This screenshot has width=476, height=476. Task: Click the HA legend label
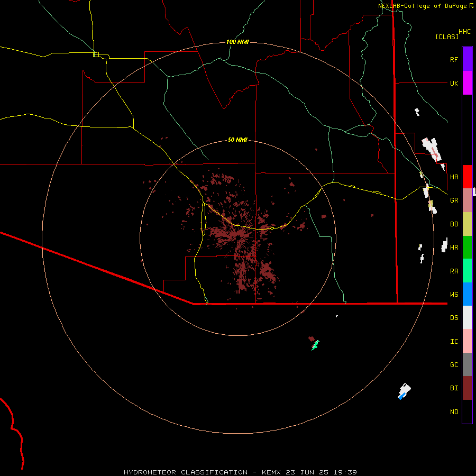point(454,177)
